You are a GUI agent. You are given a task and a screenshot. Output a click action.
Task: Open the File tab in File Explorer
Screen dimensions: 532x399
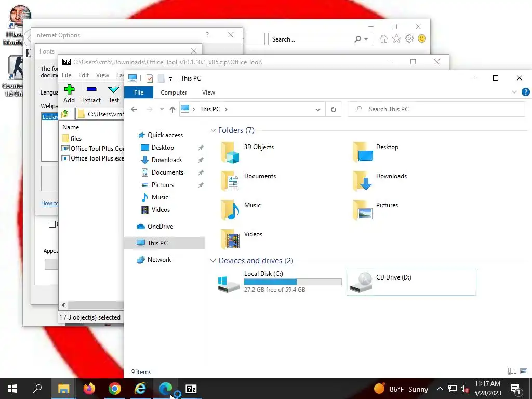pyautogui.click(x=139, y=92)
